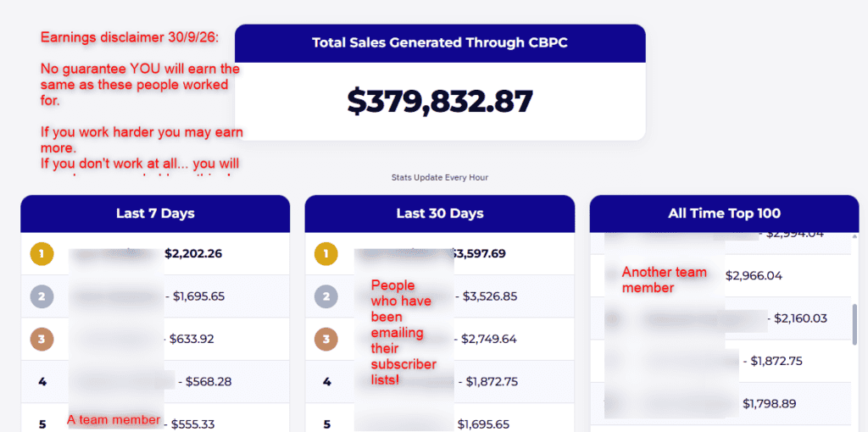Click the Last 7 Days panel header
Viewport: 868px width, 432px height.
[155, 213]
